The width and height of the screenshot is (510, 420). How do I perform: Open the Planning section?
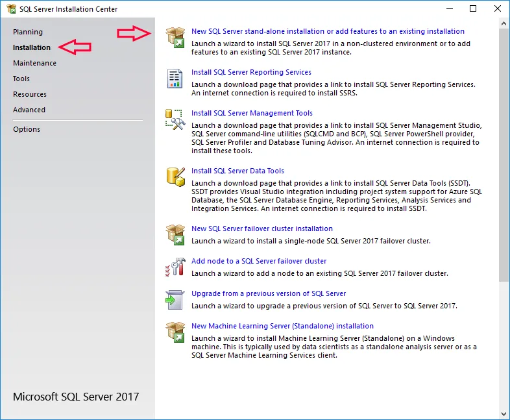pyautogui.click(x=28, y=32)
